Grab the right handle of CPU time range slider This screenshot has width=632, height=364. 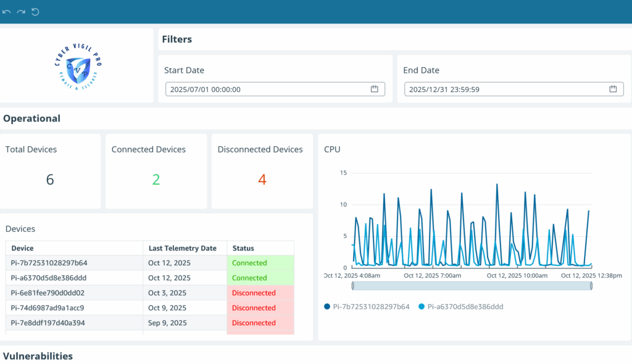591,286
